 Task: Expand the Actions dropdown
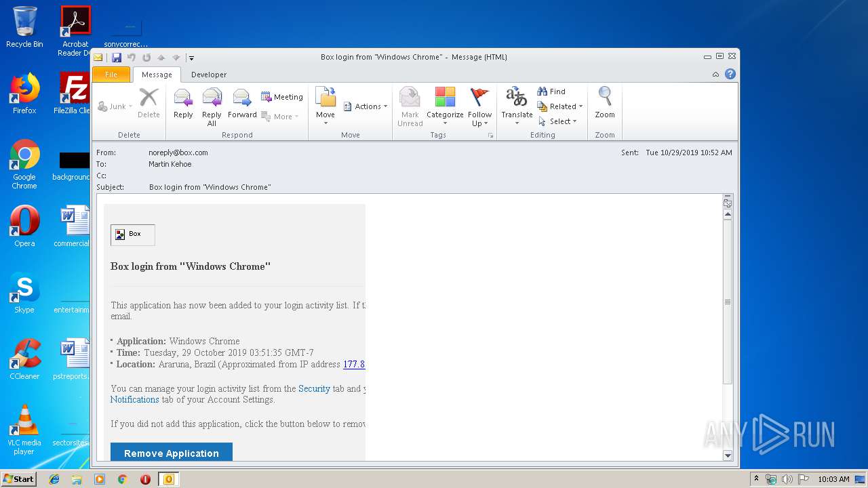click(366, 106)
